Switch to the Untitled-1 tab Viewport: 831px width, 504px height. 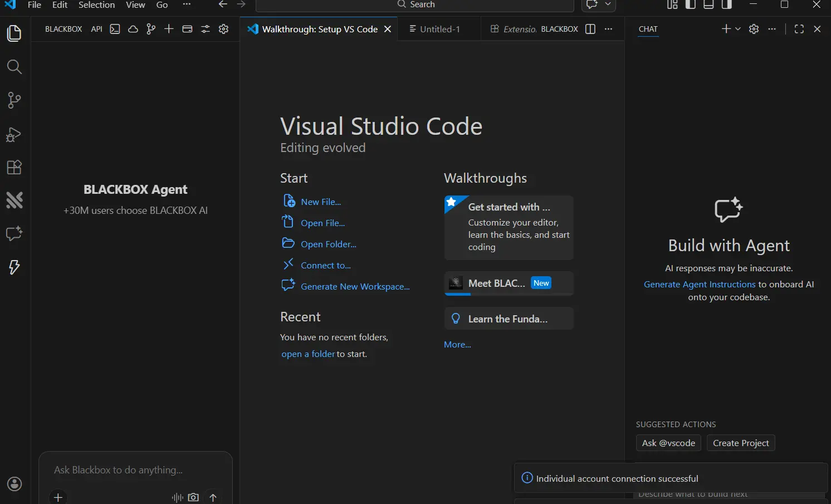434,29
